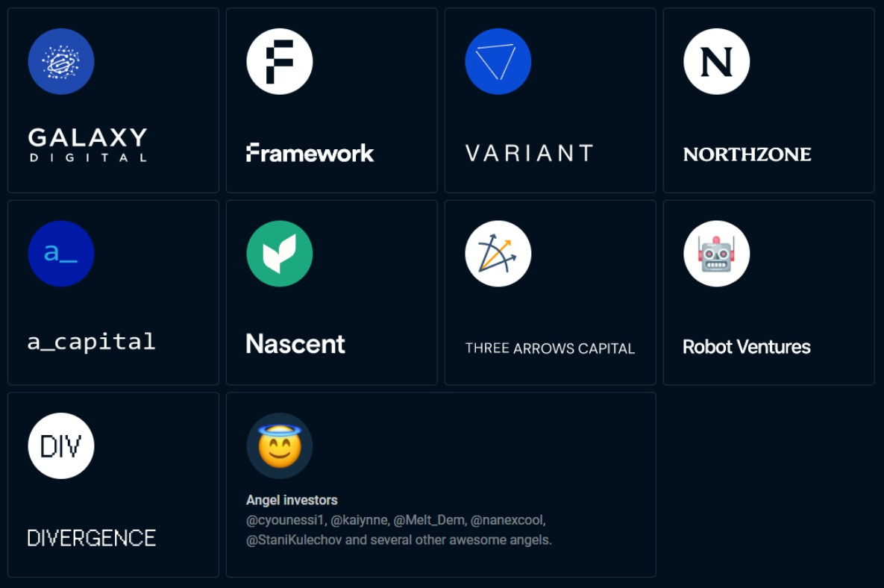Click the Angel investors heading
884x588 pixels.
pyautogui.click(x=292, y=500)
